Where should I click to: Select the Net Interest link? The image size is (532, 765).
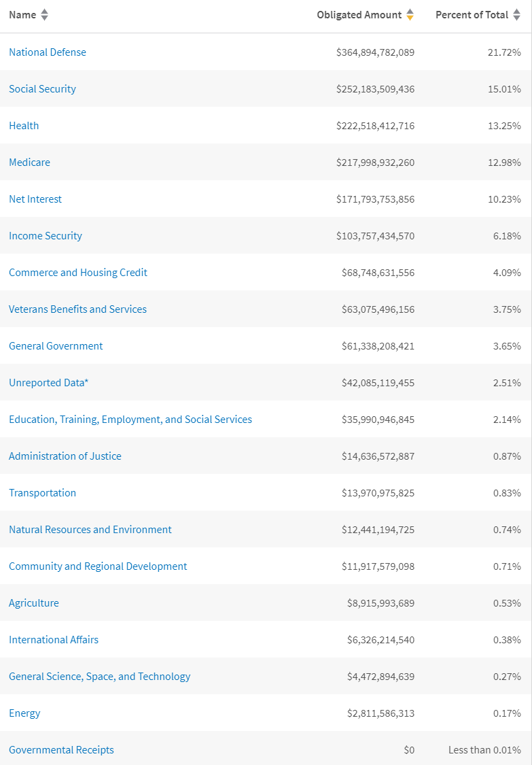coord(35,199)
